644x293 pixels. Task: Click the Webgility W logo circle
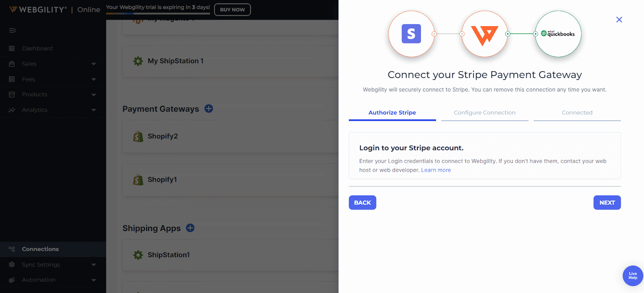[485, 34]
